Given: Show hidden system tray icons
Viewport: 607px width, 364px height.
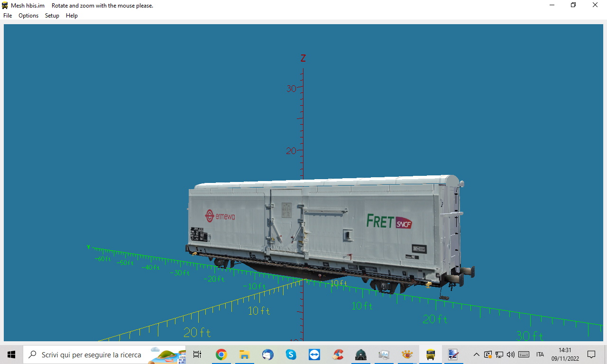Looking at the screenshot, I should [x=477, y=355].
